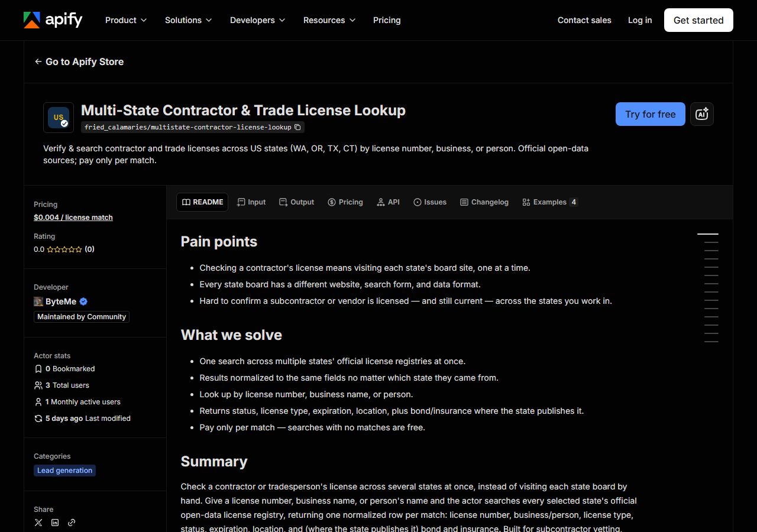Open the Lead generation category

click(65, 471)
